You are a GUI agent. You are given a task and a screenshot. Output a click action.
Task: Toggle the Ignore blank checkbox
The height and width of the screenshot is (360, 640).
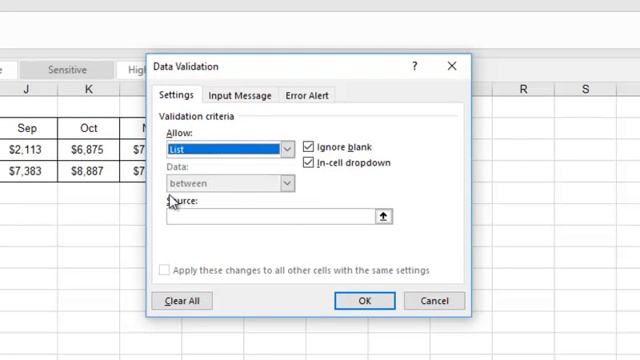point(309,147)
